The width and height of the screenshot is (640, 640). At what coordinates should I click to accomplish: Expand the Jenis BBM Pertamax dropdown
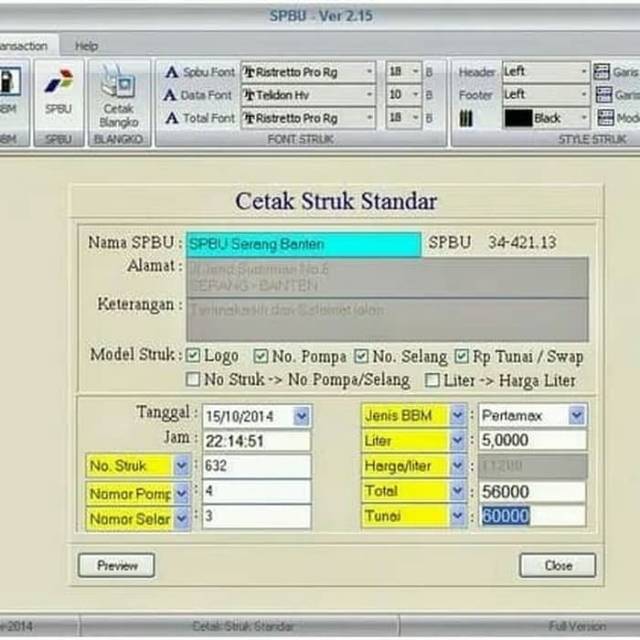pyautogui.click(x=577, y=415)
